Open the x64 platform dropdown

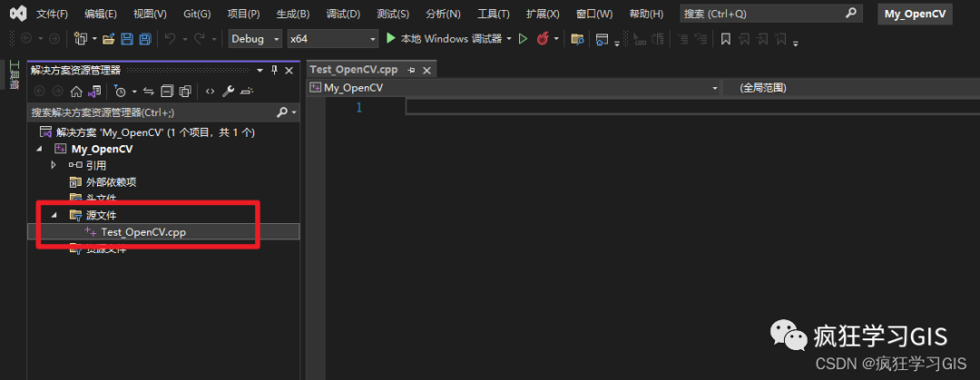(333, 39)
